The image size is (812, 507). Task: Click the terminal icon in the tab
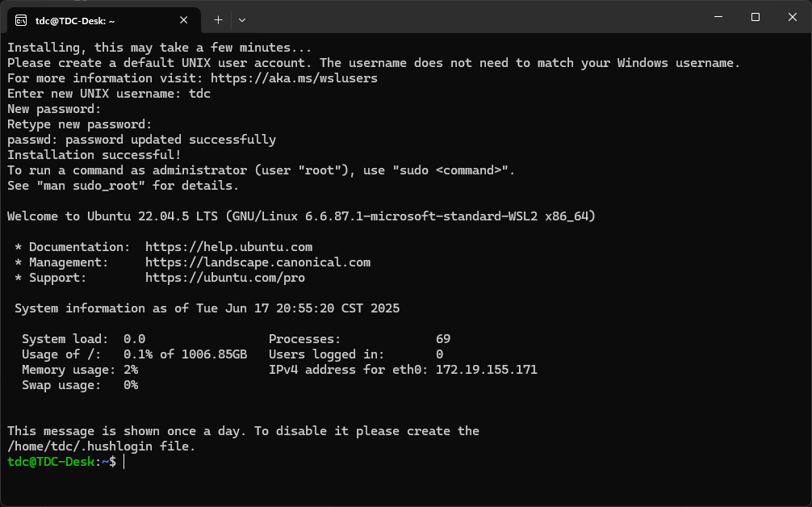22,19
